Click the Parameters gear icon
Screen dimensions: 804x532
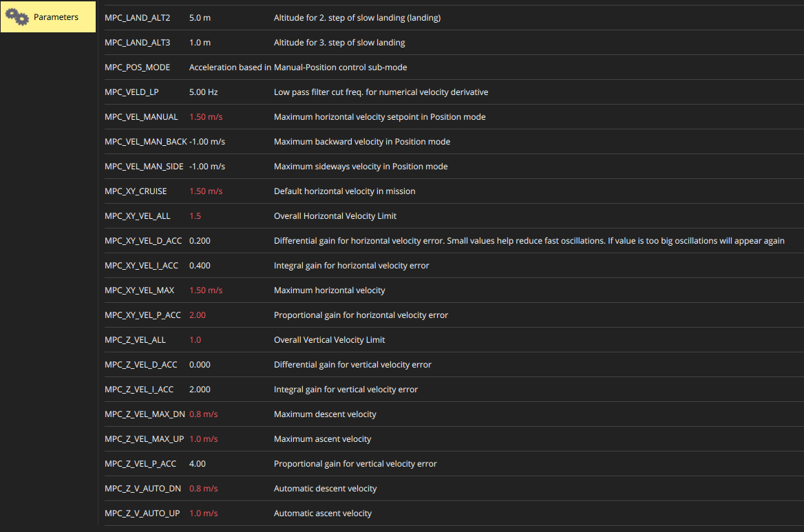(17, 17)
